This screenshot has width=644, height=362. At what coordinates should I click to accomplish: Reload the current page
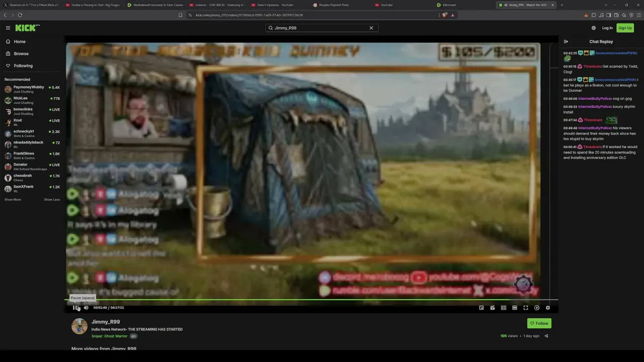pyautogui.click(x=20, y=15)
